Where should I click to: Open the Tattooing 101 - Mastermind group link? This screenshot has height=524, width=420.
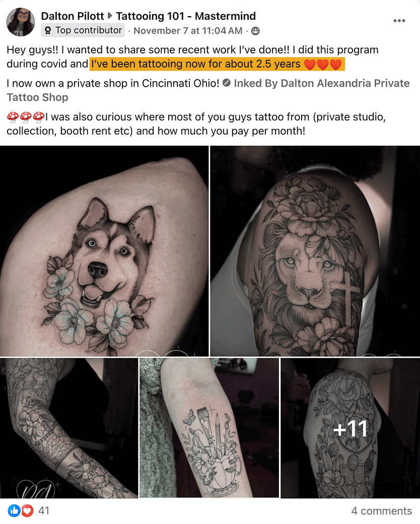click(186, 16)
